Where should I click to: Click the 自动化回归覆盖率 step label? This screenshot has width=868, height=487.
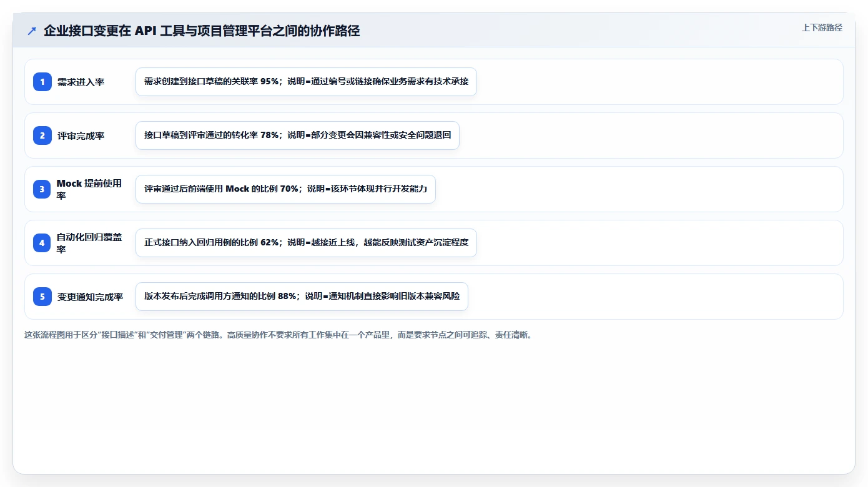point(89,243)
